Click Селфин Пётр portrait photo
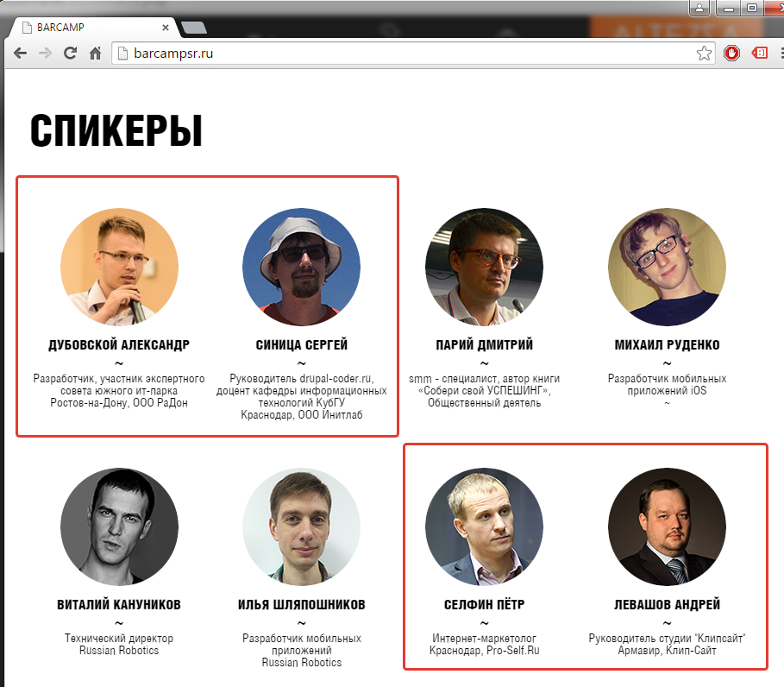The width and height of the screenshot is (784, 687). (x=484, y=526)
